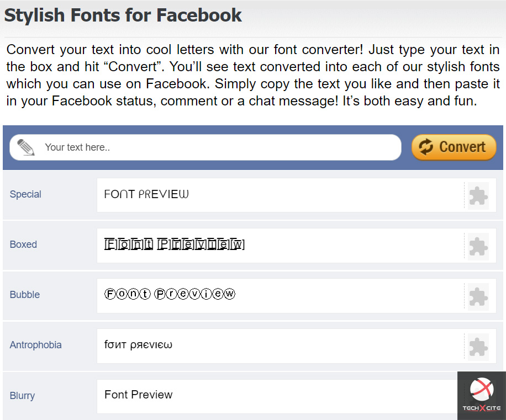Click the puzzle icon in the Special row
The image size is (506, 420).
pyautogui.click(x=478, y=196)
